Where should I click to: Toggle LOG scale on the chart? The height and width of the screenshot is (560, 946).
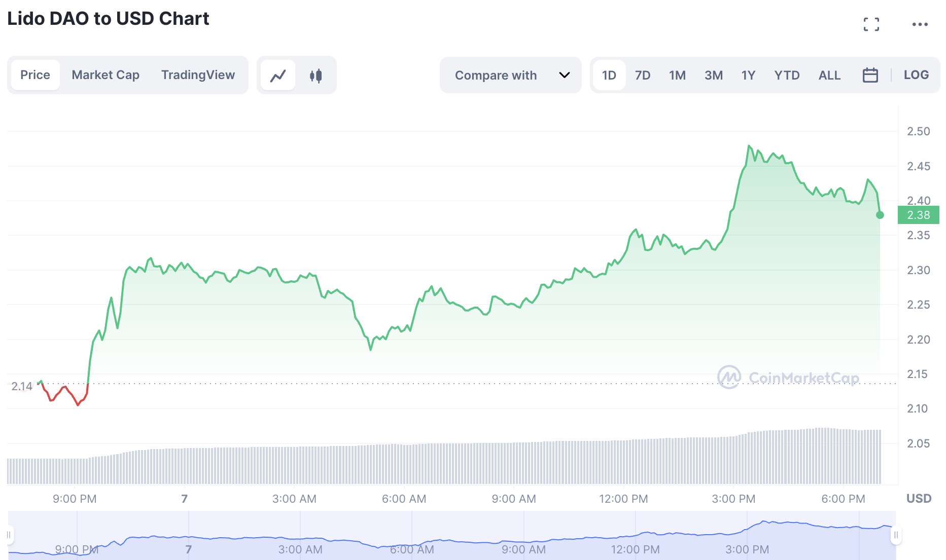tap(916, 75)
